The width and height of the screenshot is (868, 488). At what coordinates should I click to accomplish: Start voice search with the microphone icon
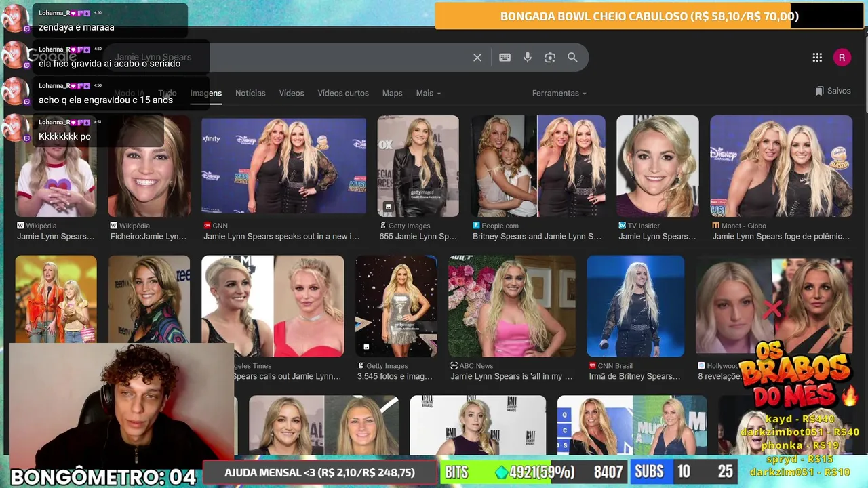coord(528,58)
